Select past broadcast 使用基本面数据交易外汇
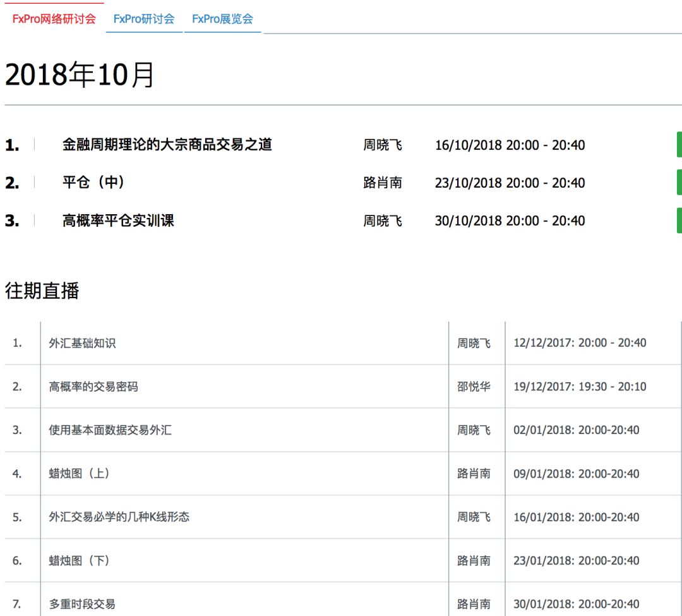The width and height of the screenshot is (682, 616). [x=110, y=430]
